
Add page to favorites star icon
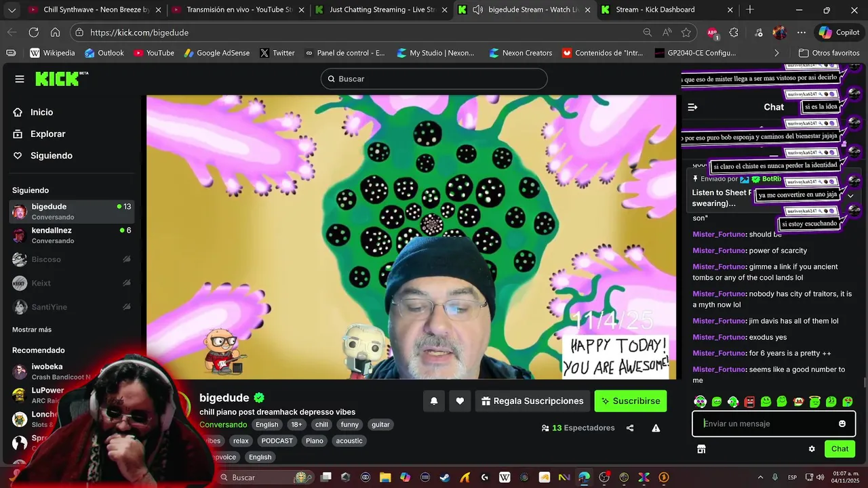(686, 32)
